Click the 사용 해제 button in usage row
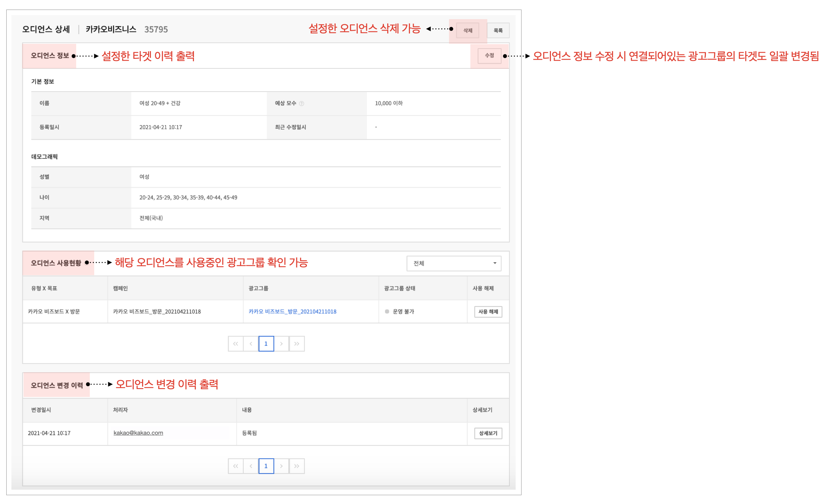 (x=488, y=312)
